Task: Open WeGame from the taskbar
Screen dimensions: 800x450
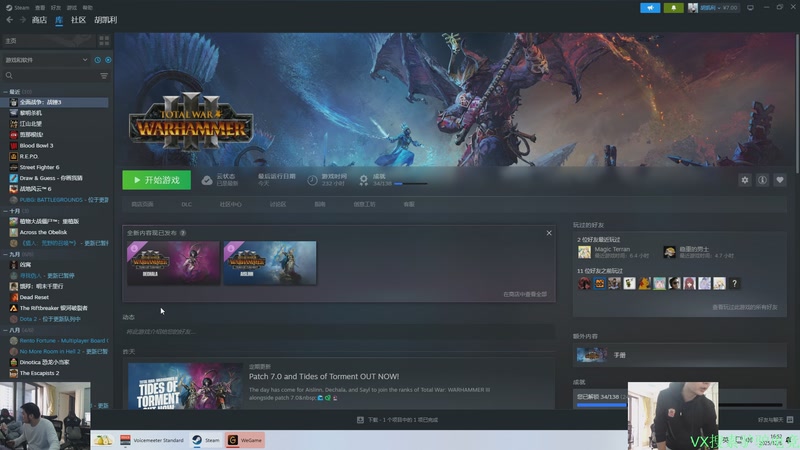Action: tap(244, 440)
